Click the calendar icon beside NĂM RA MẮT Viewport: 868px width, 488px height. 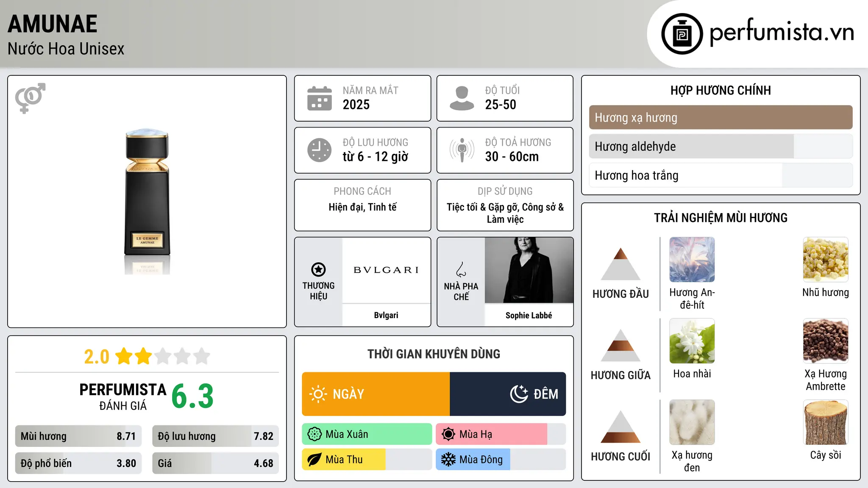[x=320, y=98]
